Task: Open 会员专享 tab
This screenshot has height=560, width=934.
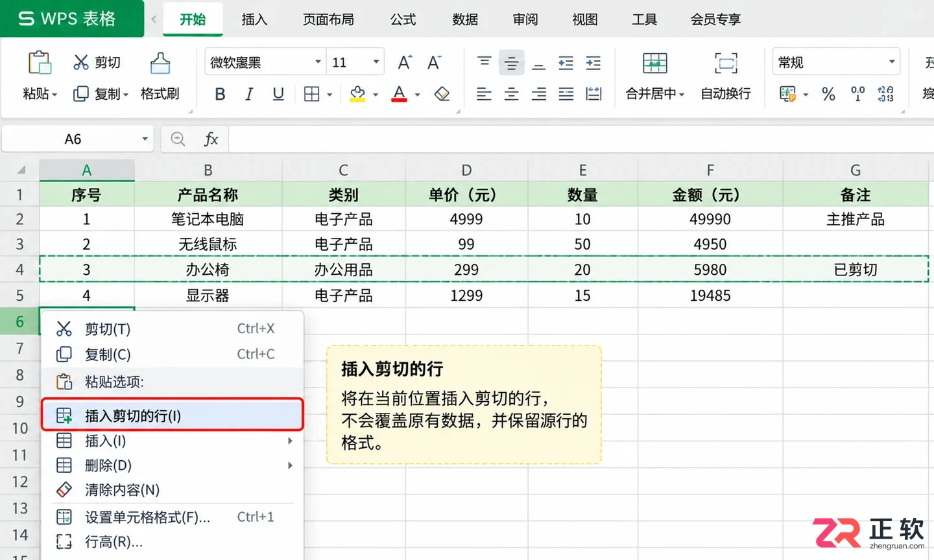Action: pyautogui.click(x=715, y=19)
